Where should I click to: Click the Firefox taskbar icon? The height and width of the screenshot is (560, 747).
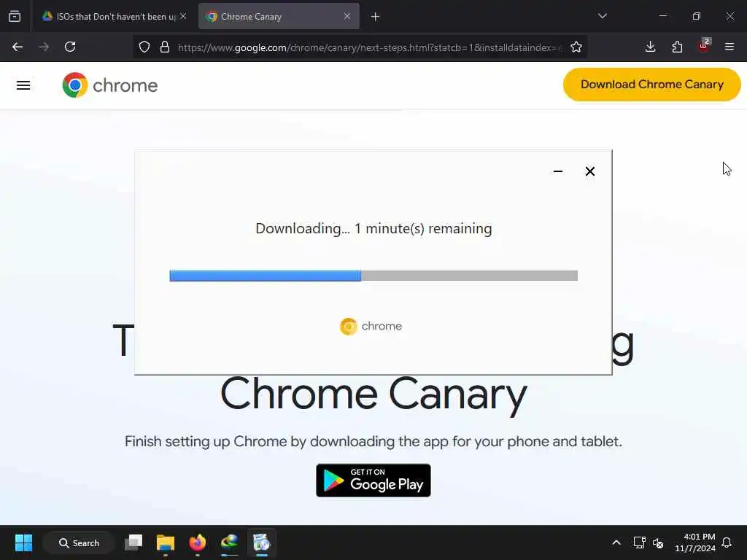click(x=197, y=542)
